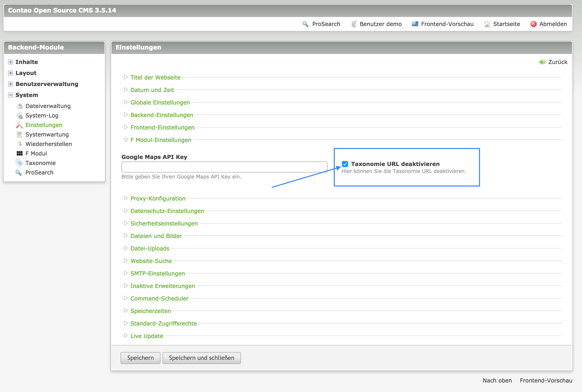Open Systemwartung menu entry
The image size is (582, 392).
coord(47,134)
